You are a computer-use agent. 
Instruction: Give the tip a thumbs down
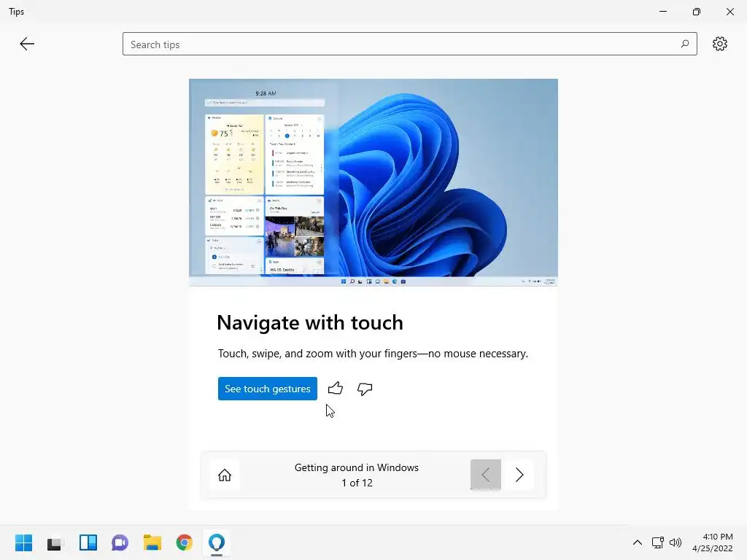coord(365,389)
